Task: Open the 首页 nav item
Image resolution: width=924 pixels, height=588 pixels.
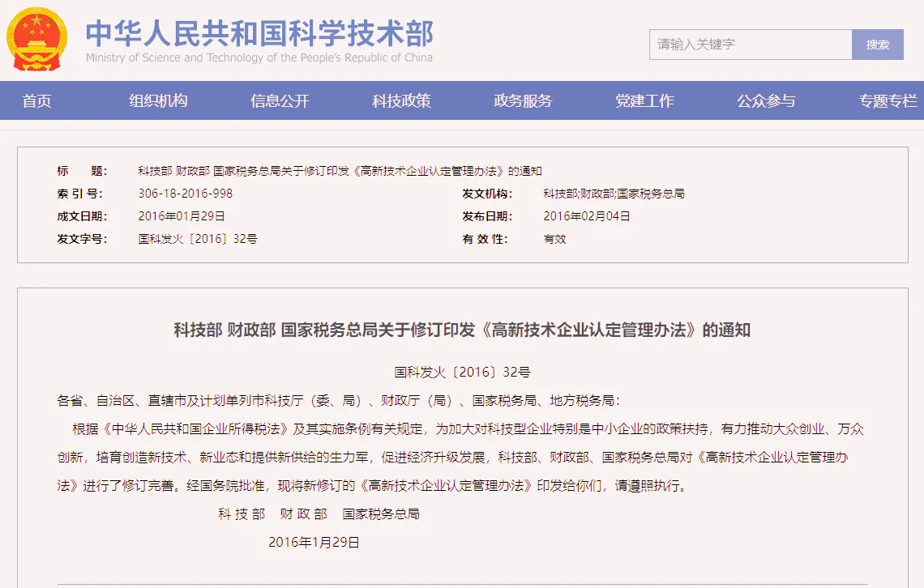Action: [x=36, y=100]
